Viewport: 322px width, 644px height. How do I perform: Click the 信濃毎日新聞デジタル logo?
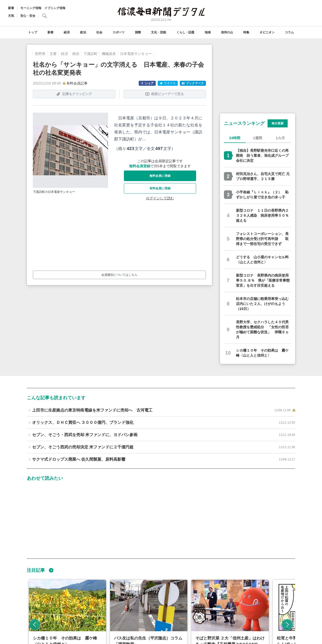161,12
